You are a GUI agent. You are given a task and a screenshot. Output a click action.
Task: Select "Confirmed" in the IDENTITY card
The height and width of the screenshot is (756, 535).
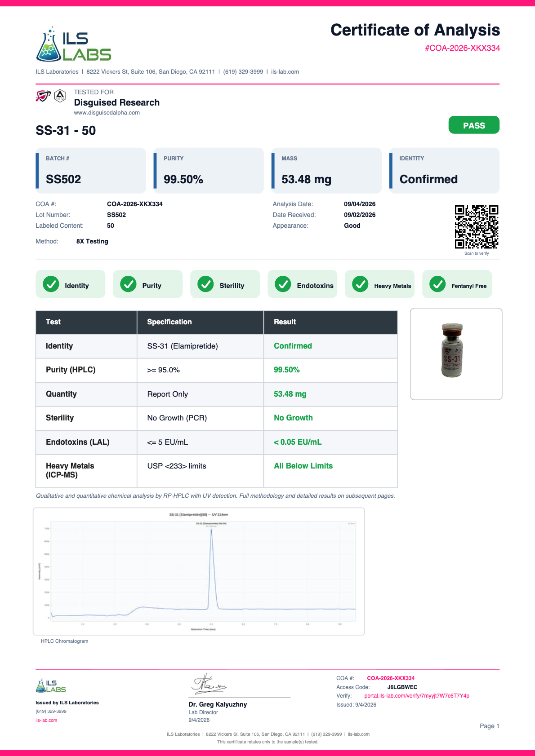(x=428, y=179)
